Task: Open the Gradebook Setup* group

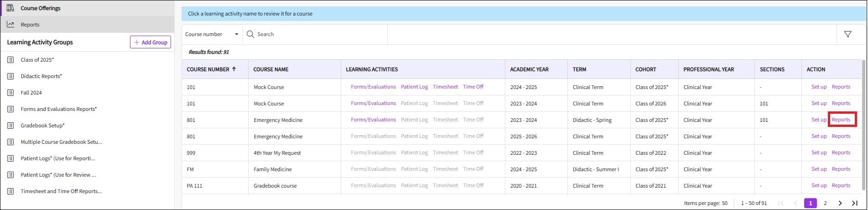Action: pos(43,126)
